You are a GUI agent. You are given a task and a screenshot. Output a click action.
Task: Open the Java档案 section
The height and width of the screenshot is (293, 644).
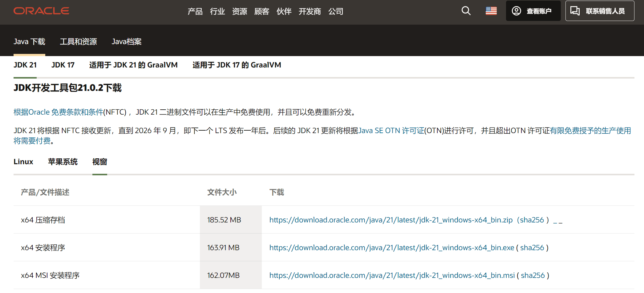click(x=127, y=41)
